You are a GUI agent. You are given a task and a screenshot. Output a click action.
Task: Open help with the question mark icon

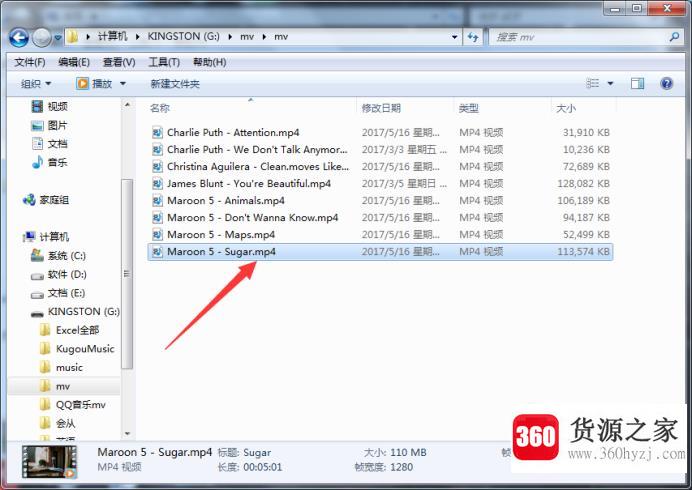pos(666,83)
